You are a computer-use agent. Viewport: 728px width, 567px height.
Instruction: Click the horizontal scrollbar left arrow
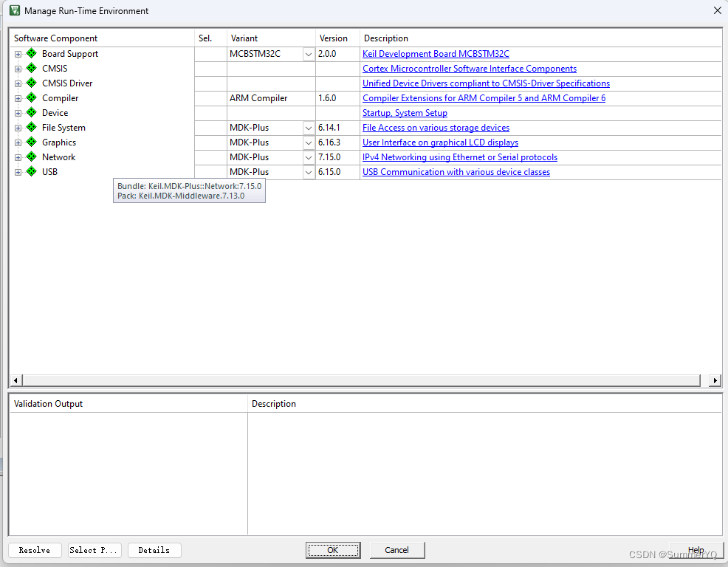point(16,380)
